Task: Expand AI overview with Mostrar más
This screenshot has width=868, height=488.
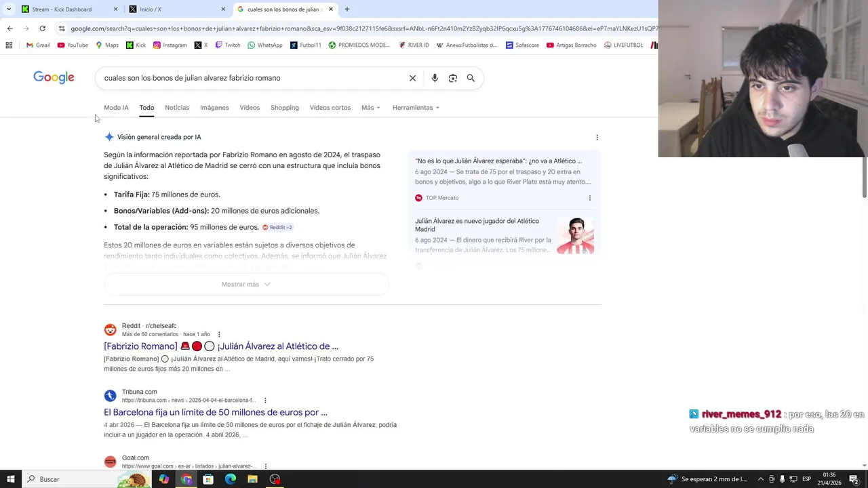Action: pos(246,285)
